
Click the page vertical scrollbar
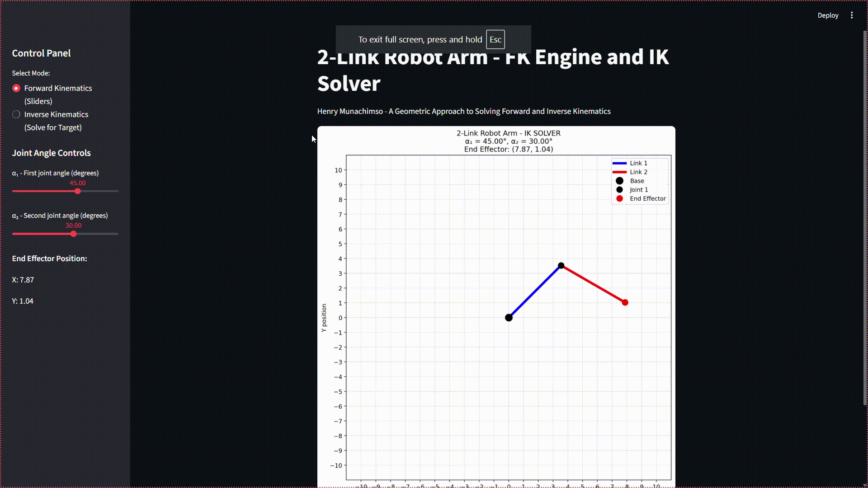[864, 217]
